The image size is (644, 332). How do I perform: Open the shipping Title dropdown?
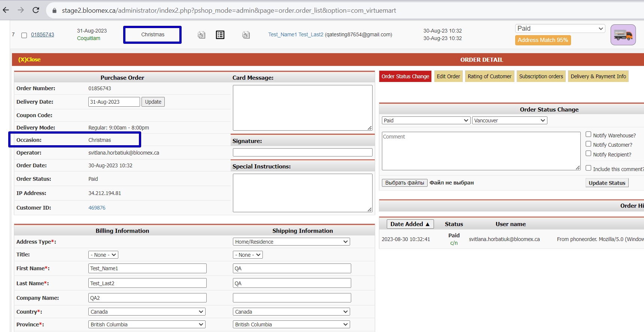point(248,255)
